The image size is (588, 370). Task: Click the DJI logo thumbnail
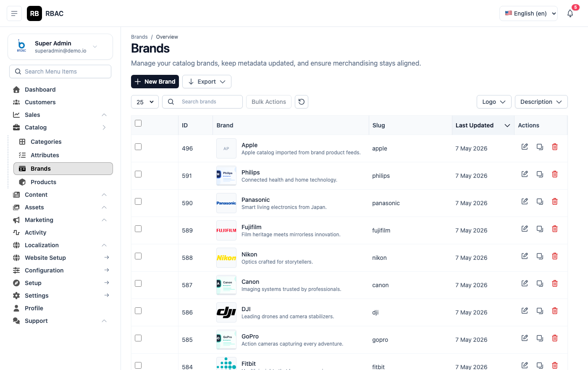tap(226, 312)
